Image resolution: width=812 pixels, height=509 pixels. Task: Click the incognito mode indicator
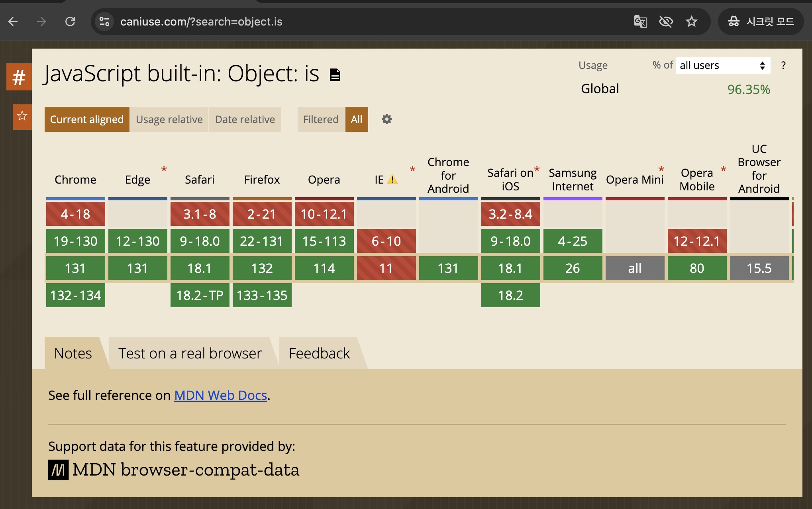pyautogui.click(x=761, y=22)
